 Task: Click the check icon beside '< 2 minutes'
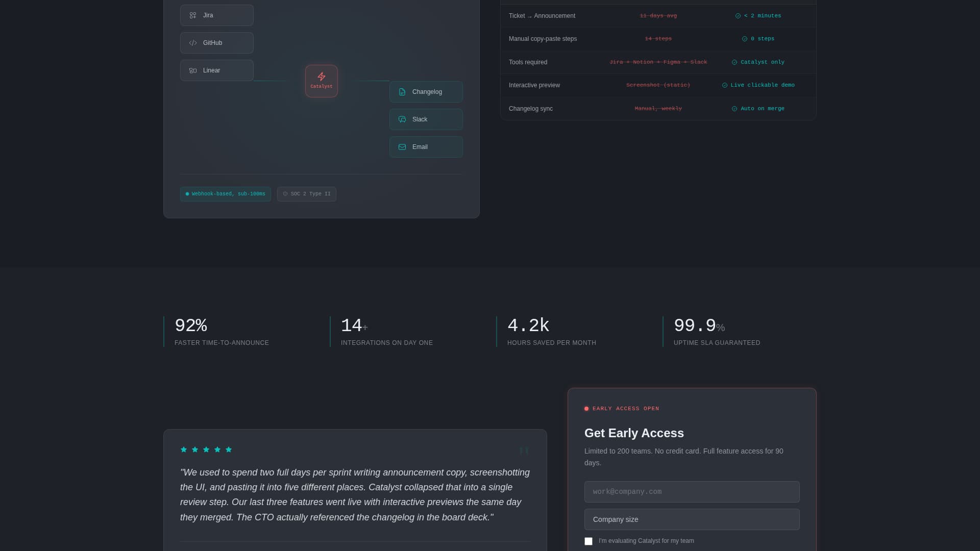point(738,16)
